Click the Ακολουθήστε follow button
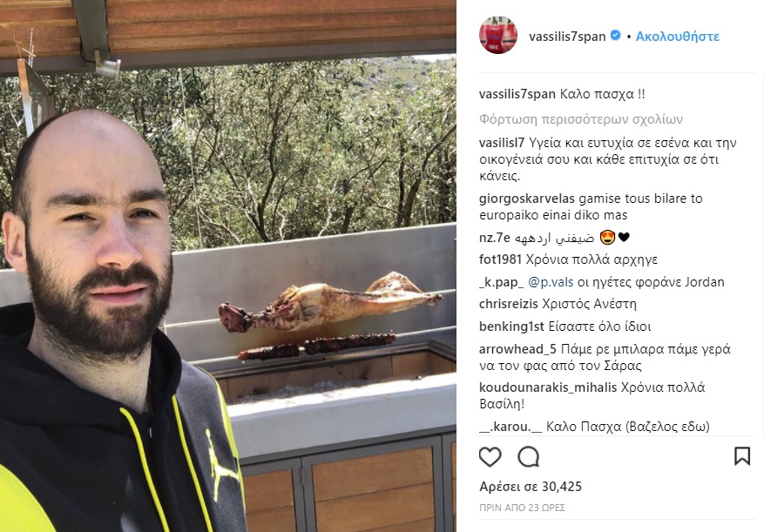The image size is (764, 532). pos(677,37)
